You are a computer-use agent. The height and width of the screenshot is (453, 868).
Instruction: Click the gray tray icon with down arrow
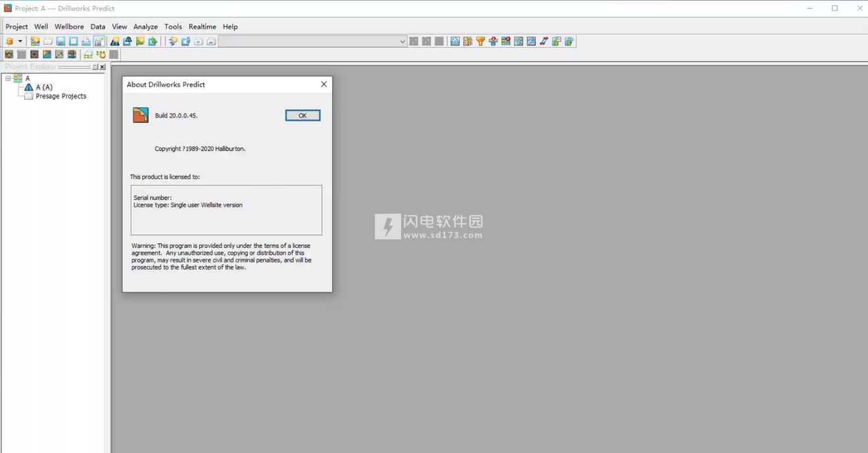pyautogui.click(x=199, y=41)
